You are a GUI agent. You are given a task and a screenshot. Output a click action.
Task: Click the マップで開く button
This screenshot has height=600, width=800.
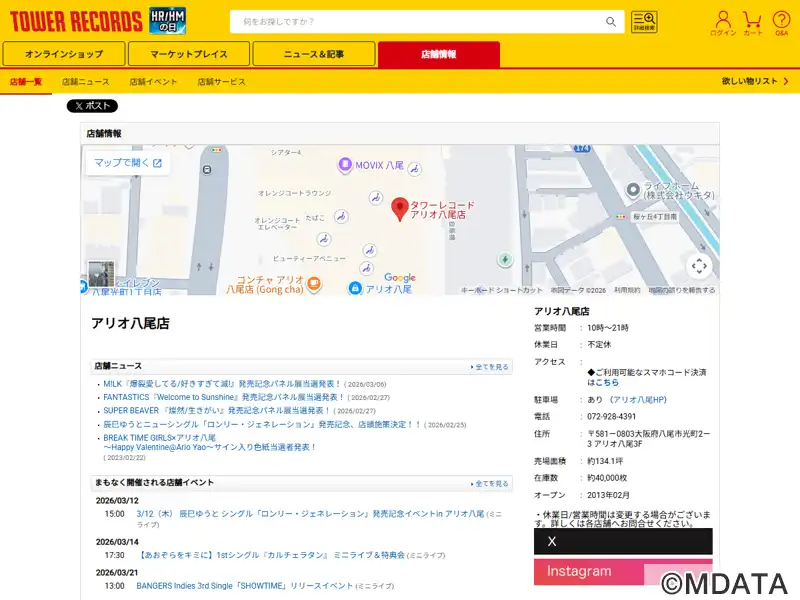[127, 163]
